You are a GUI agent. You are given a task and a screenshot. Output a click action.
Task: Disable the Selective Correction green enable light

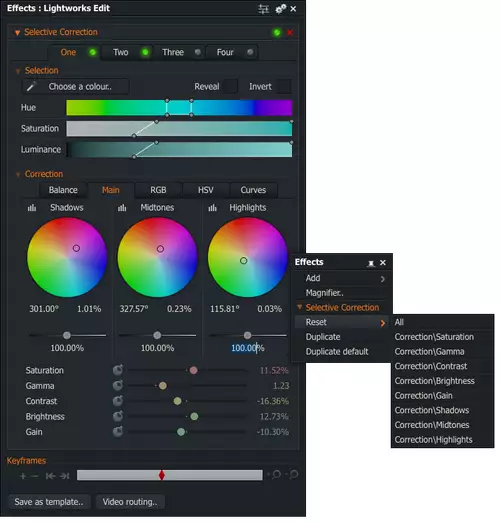tap(277, 33)
